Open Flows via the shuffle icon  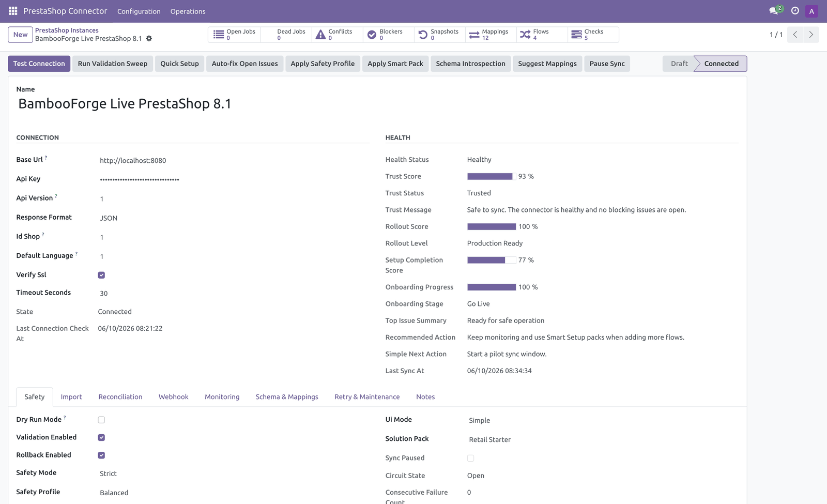525,35
